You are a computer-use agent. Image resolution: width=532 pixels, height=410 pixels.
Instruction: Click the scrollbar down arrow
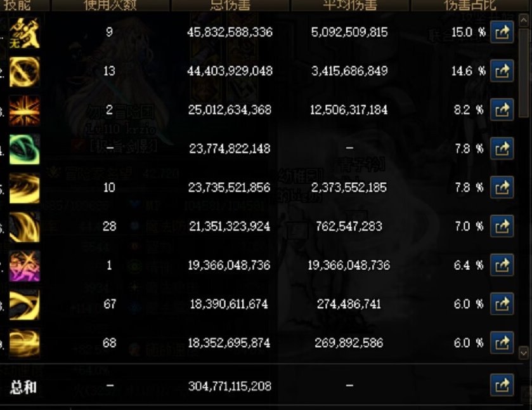(x=524, y=354)
